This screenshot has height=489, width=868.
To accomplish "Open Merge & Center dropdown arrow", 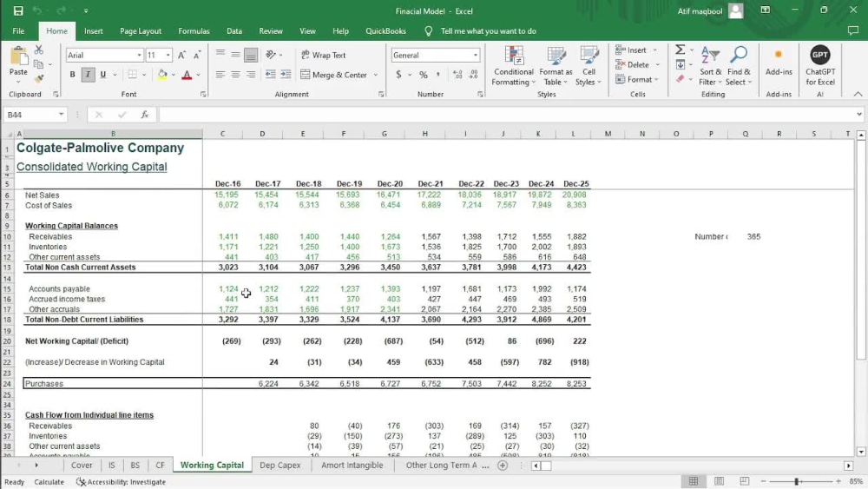I will pos(375,75).
